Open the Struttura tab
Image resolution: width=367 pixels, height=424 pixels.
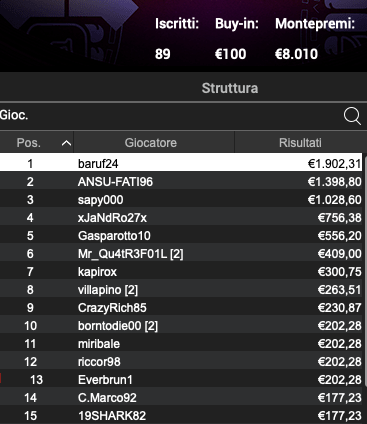pyautogui.click(x=230, y=88)
